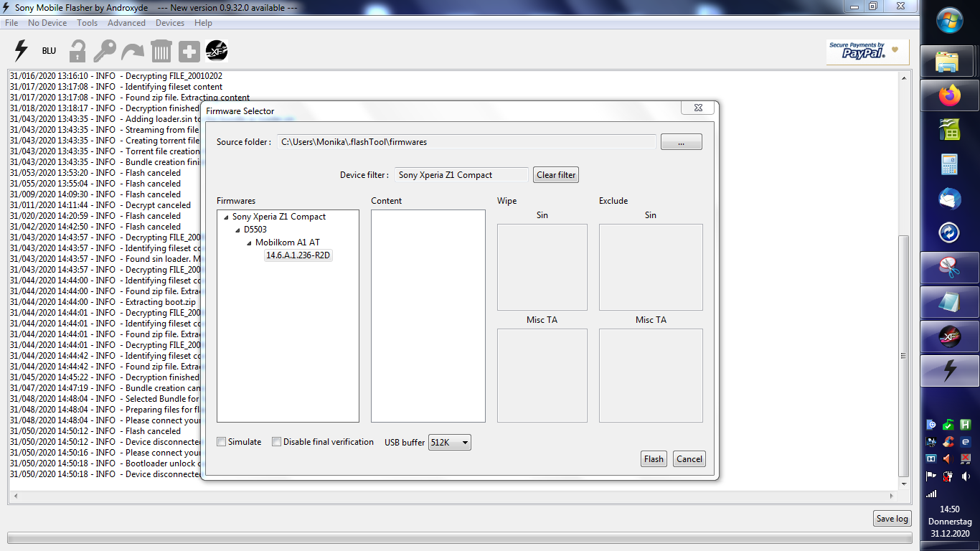Click the Flash button in Firmware Selector

(x=654, y=459)
